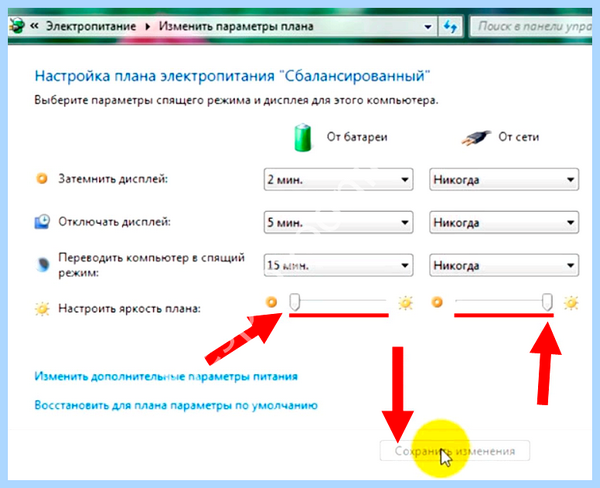Open the sleep battery dropdown '15 мин.'
The height and width of the screenshot is (488, 600).
(338, 265)
